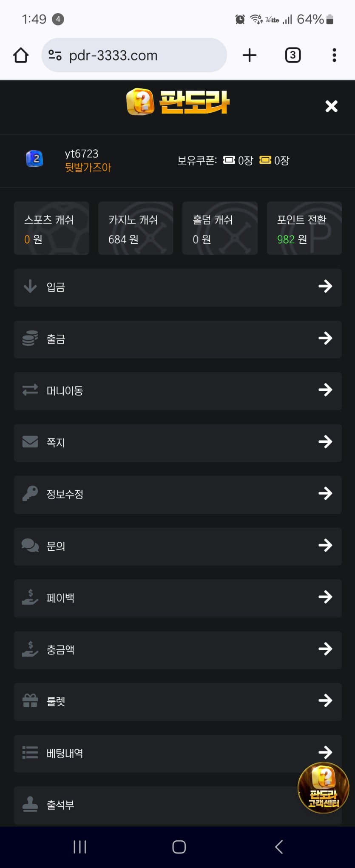Image resolution: width=355 pixels, height=868 pixels.
Task: Select the 카지노 캐쉬 balance card
Action: (x=136, y=228)
